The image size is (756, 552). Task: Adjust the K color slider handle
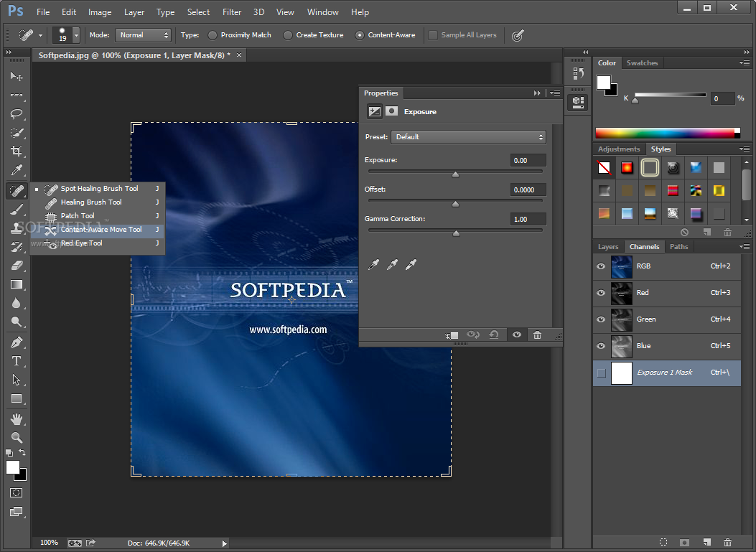(x=635, y=100)
